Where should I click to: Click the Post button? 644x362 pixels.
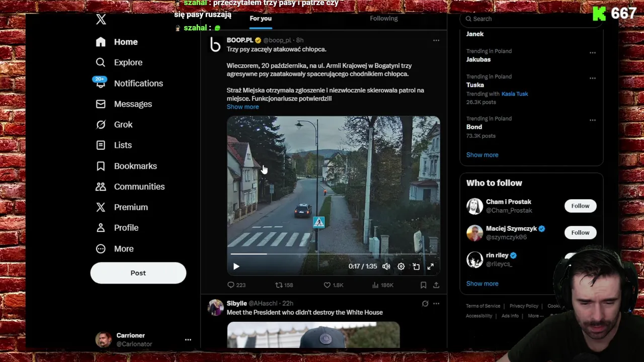138,273
